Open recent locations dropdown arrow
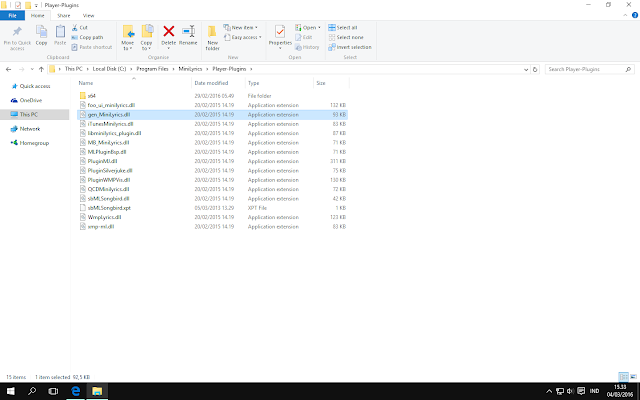The width and height of the screenshot is (640, 400). click(32, 69)
